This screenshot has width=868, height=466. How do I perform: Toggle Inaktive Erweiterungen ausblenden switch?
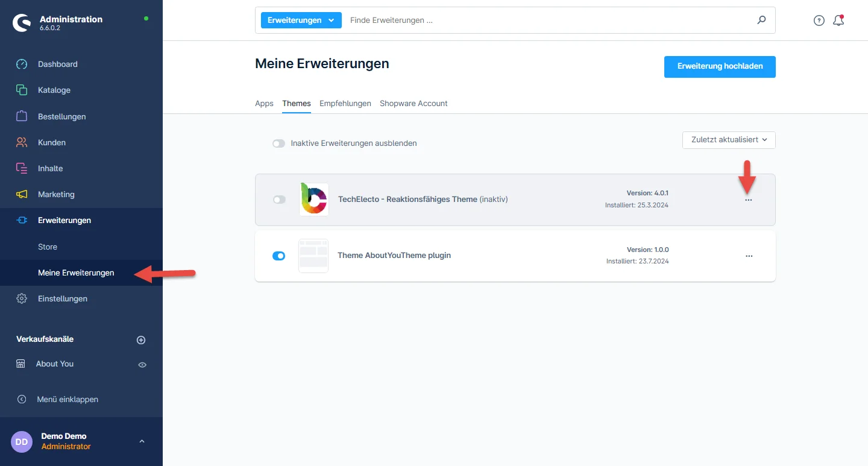point(278,143)
